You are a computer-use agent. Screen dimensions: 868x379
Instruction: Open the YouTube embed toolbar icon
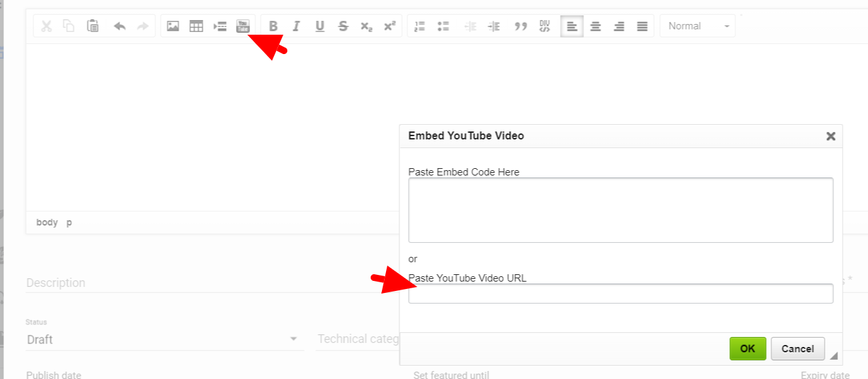coord(243,26)
